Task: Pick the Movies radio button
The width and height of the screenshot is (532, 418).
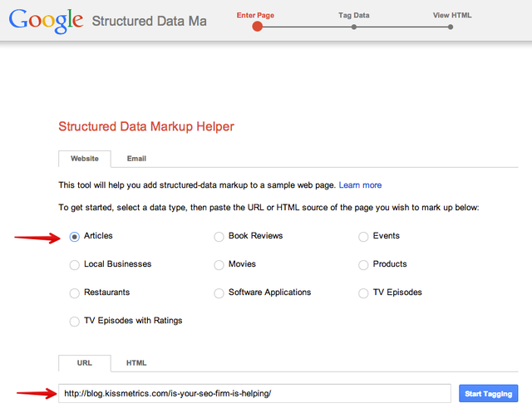Action: [219, 265]
